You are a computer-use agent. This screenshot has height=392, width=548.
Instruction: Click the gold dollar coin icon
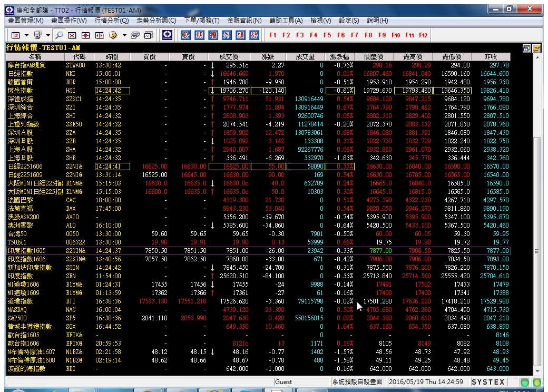click(113, 35)
